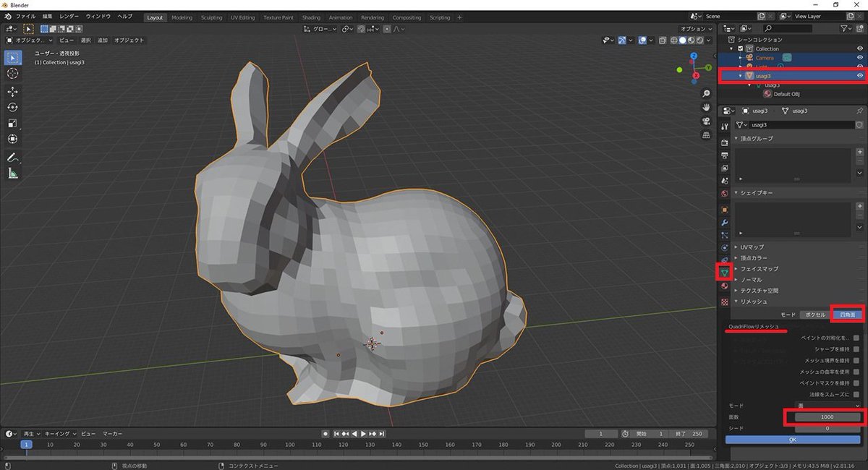
Task: Click the 面数 1000 value field
Action: (828, 417)
